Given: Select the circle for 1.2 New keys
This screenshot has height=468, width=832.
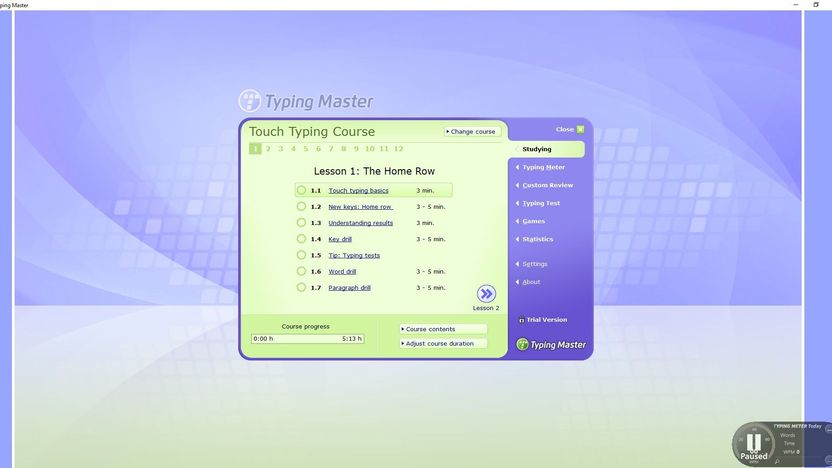Looking at the screenshot, I should click(x=301, y=206).
